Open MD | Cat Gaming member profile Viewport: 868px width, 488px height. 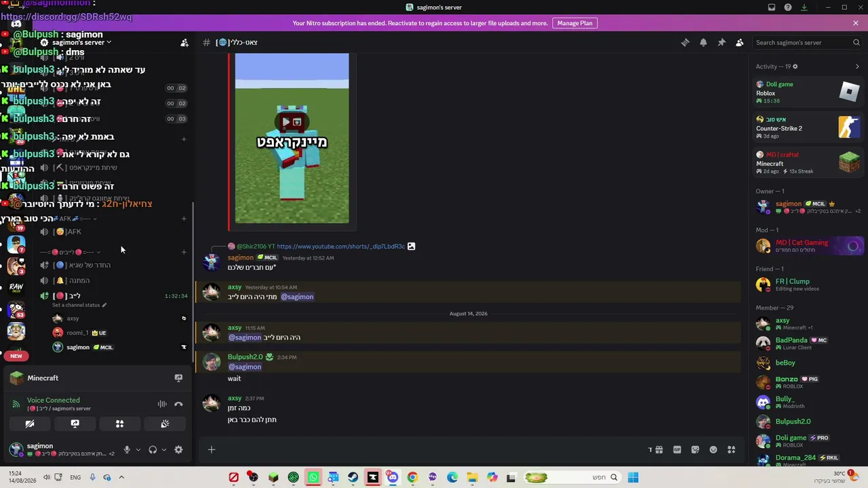coord(808,246)
